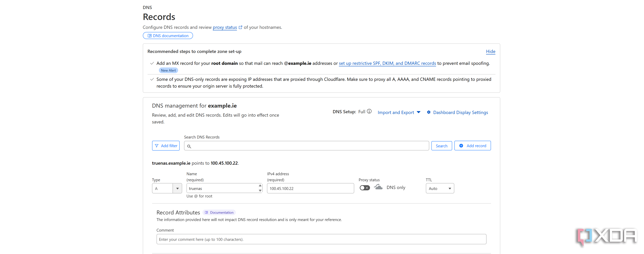Click the plus icon on Add record

tap(462, 145)
